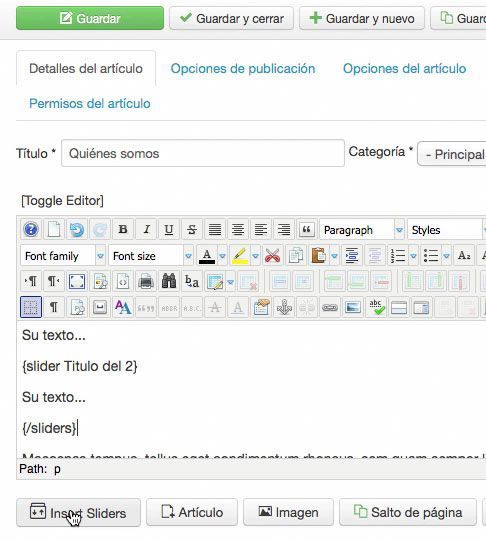
Task: Click the green Guardar button
Action: point(90,18)
